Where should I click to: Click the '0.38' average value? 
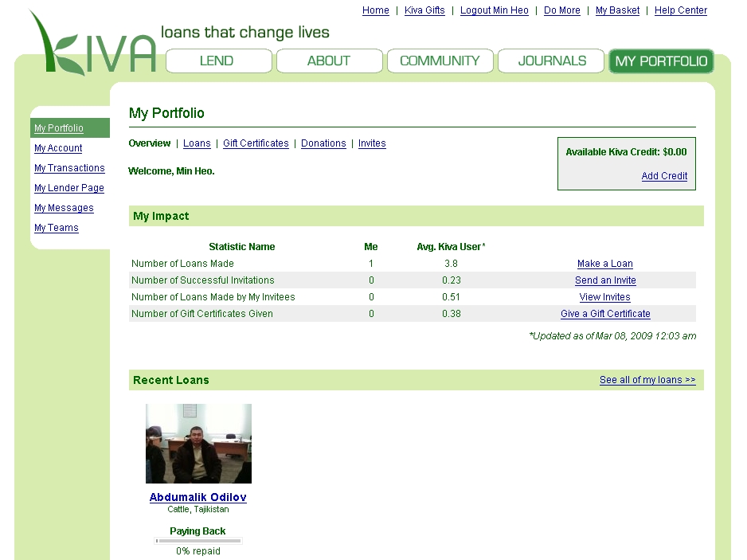[x=452, y=314]
